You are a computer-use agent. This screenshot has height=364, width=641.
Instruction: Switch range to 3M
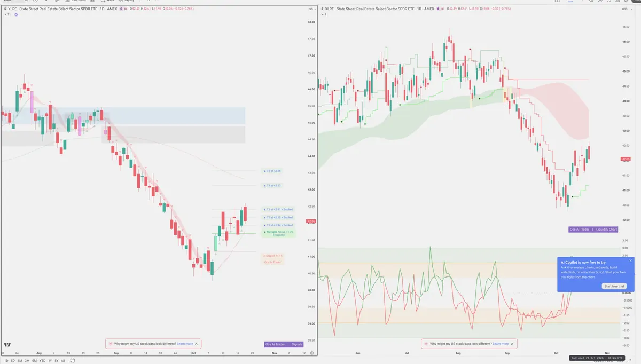click(27, 361)
